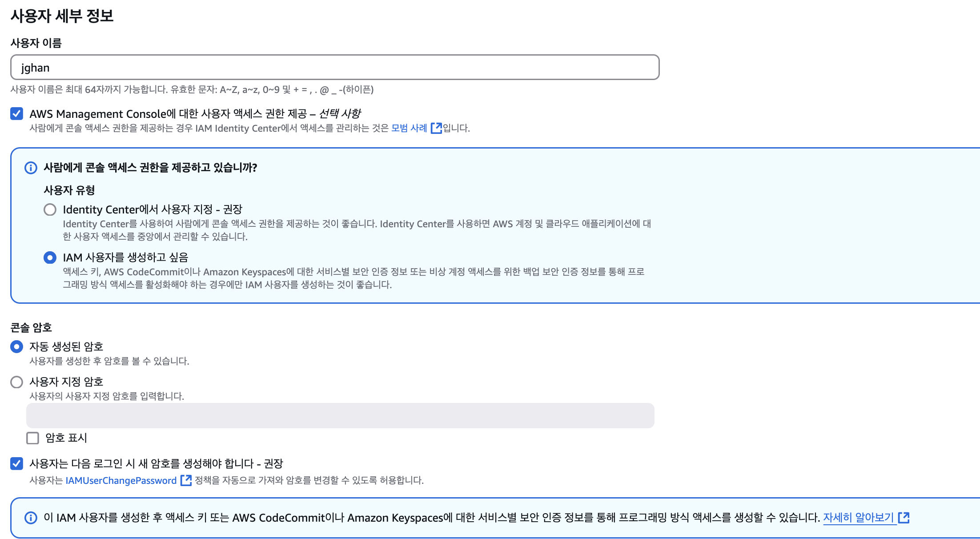Click the disabled custom password input field
Screen dimensions: 980x539
click(x=340, y=416)
